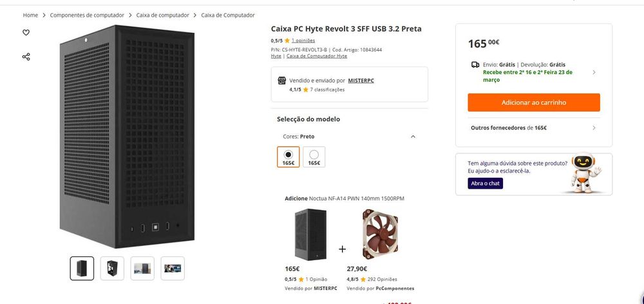Collapse the Cores: Preto selector
The image size is (644, 304).
413,137
